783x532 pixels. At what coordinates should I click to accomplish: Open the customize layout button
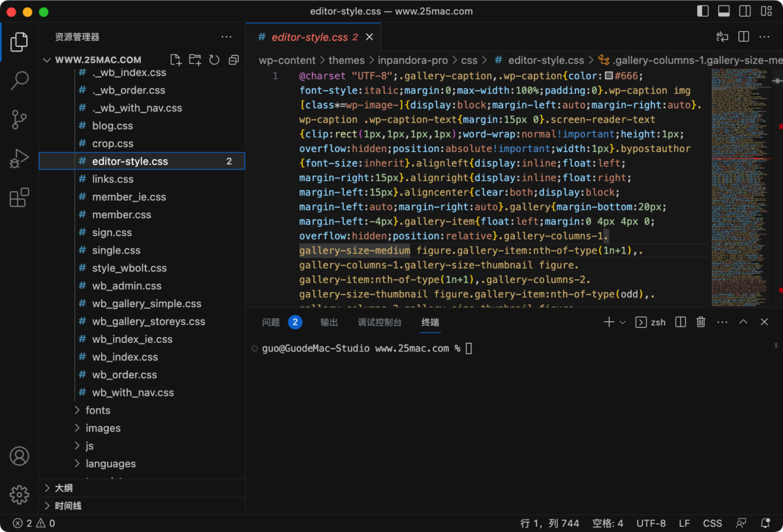(x=765, y=11)
